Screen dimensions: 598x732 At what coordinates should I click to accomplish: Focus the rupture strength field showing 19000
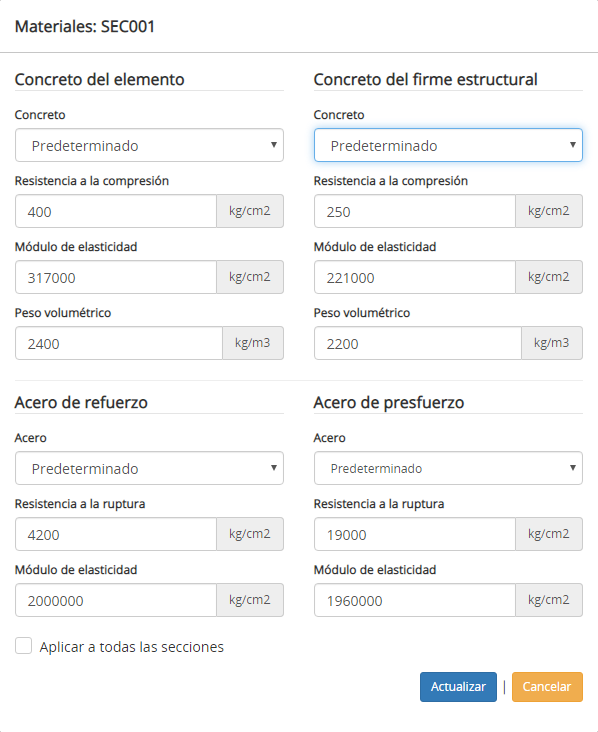pyautogui.click(x=415, y=534)
